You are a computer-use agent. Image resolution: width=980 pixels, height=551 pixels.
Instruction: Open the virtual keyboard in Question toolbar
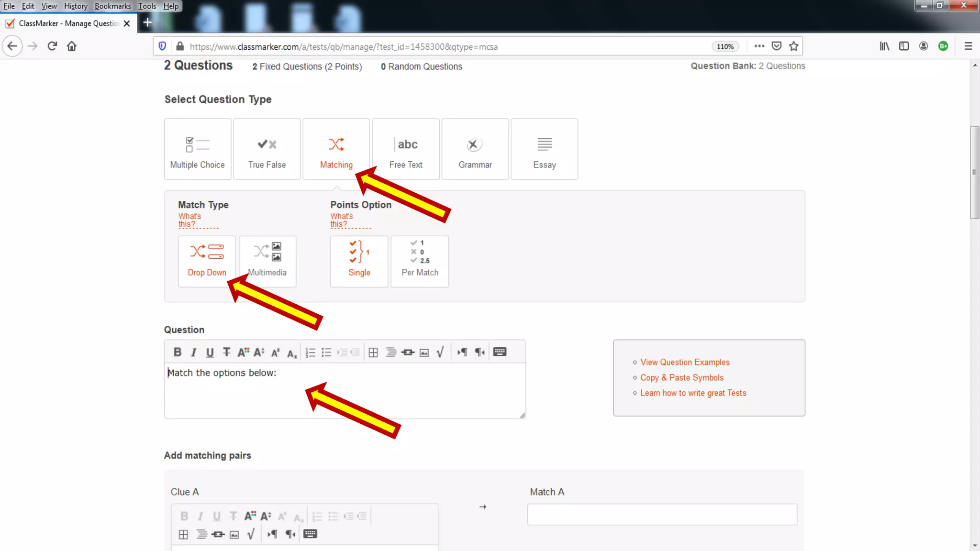[500, 352]
